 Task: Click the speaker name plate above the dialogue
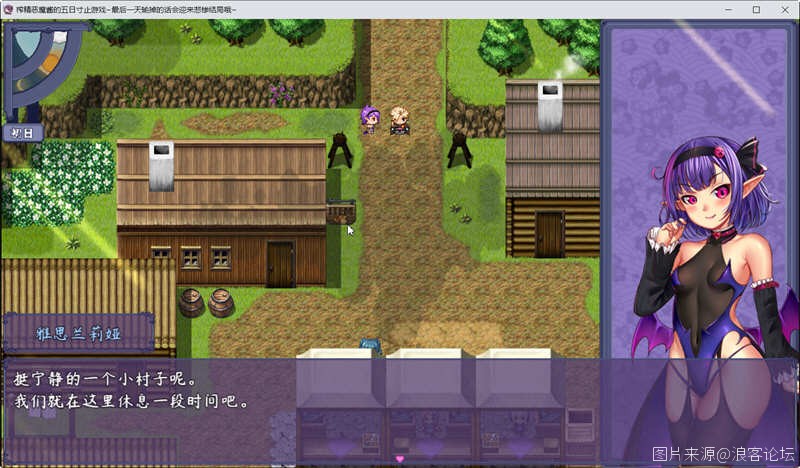(79, 333)
